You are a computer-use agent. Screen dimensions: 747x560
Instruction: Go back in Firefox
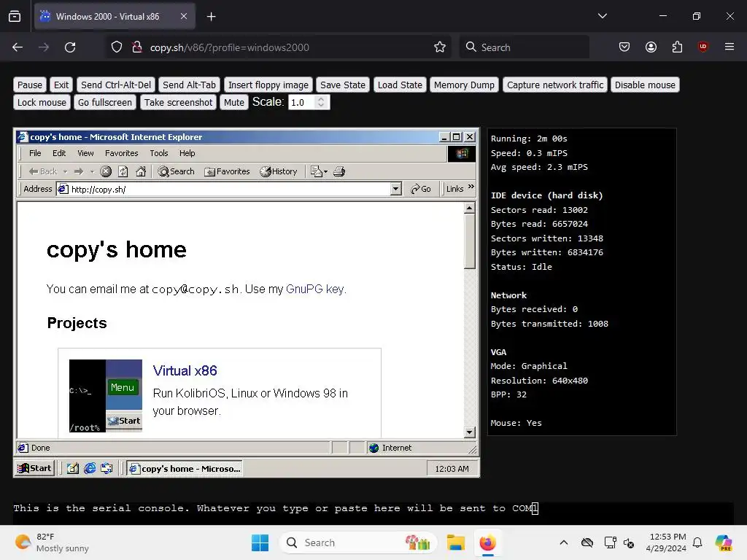pyautogui.click(x=18, y=47)
